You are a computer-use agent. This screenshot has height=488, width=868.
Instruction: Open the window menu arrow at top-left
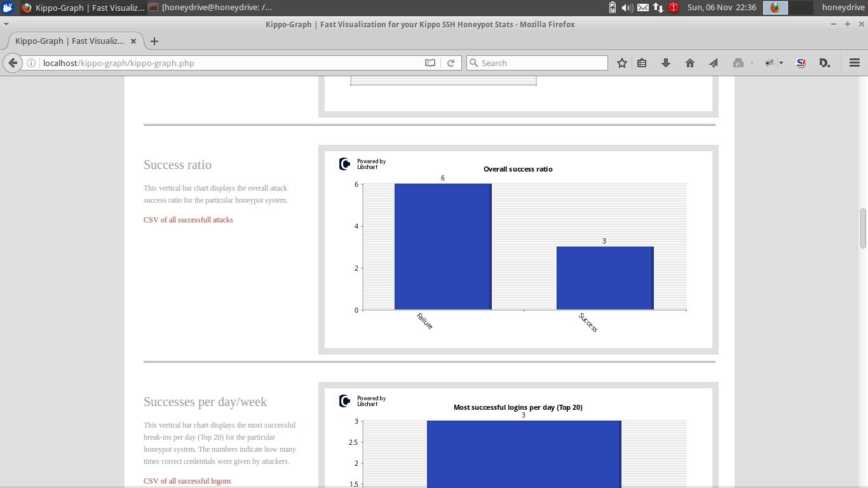(6, 24)
